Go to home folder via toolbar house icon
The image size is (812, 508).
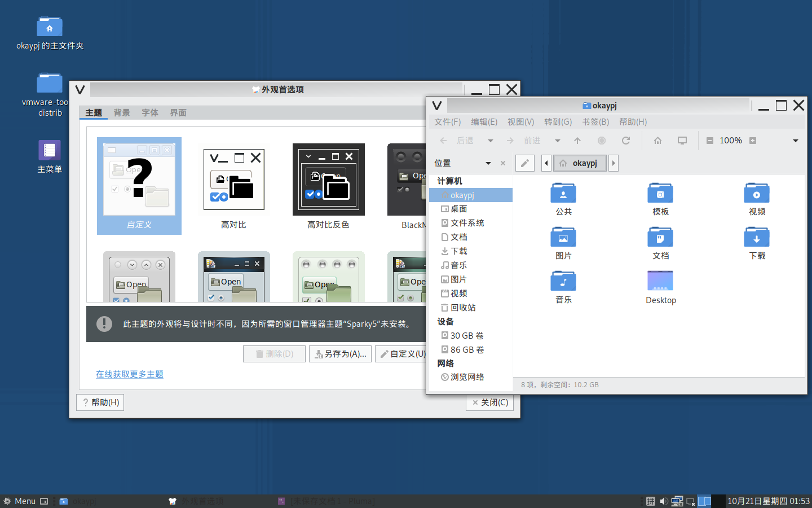tap(657, 141)
